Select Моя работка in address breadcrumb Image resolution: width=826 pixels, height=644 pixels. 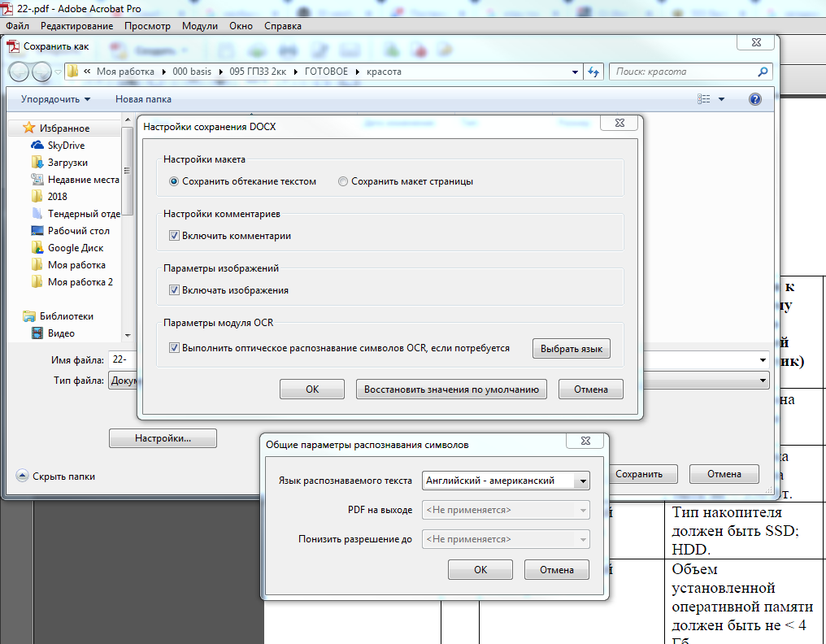[125, 72]
